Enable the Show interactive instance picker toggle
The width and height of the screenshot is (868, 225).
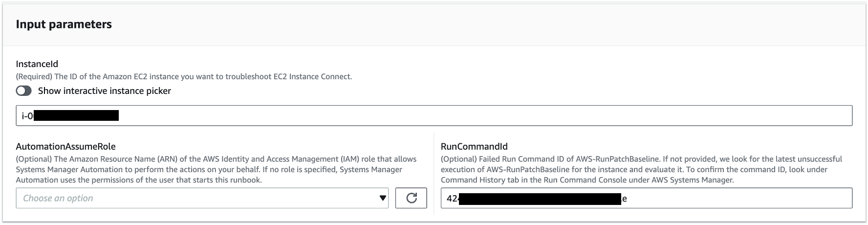[x=23, y=91]
